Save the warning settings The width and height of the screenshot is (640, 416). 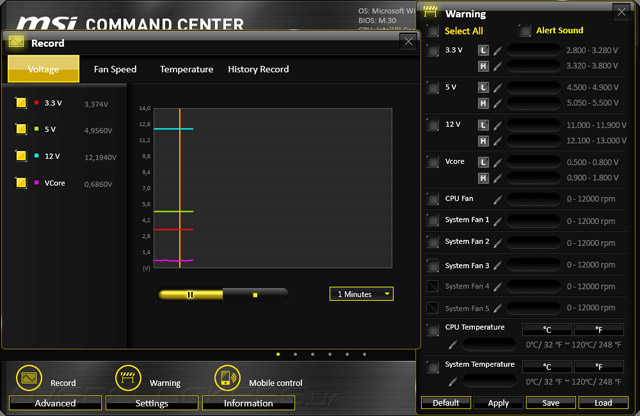pyautogui.click(x=551, y=403)
